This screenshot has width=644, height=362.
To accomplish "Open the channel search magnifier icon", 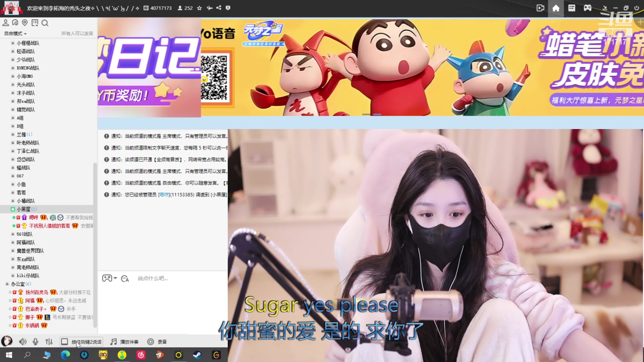I will click(x=45, y=22).
